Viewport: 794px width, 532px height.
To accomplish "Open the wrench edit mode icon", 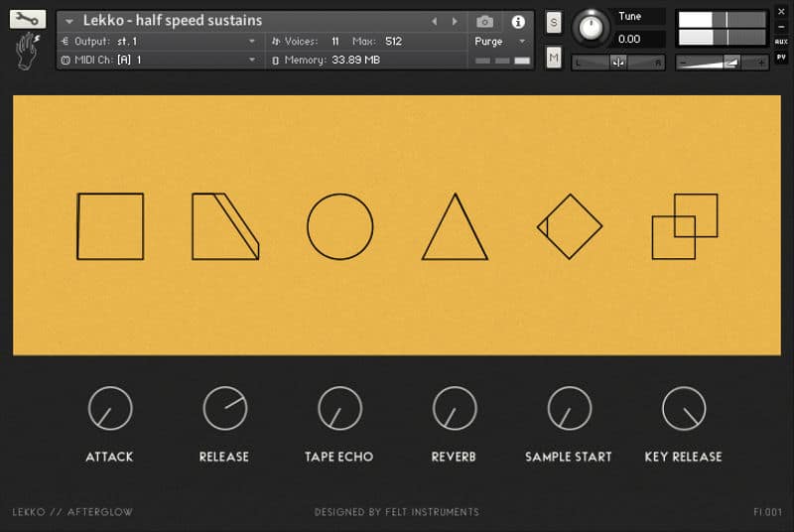I will 28,19.
